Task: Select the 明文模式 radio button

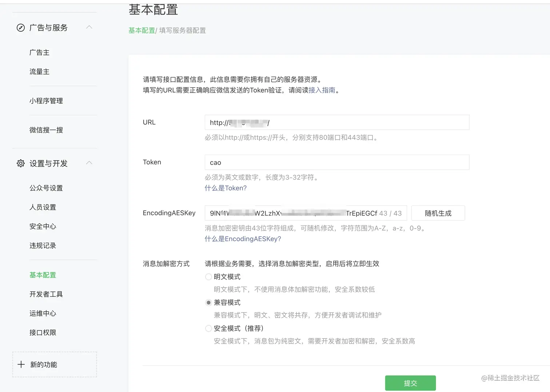Action: click(208, 277)
